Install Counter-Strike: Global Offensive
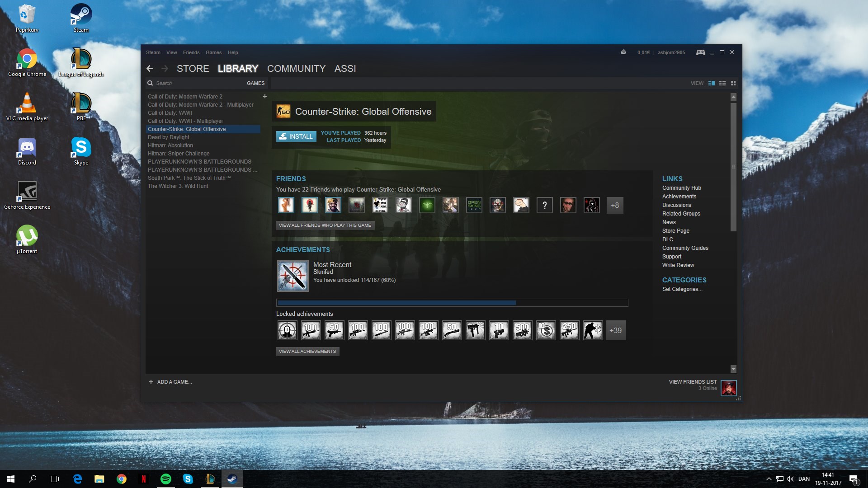Image resolution: width=868 pixels, height=488 pixels. pos(296,136)
